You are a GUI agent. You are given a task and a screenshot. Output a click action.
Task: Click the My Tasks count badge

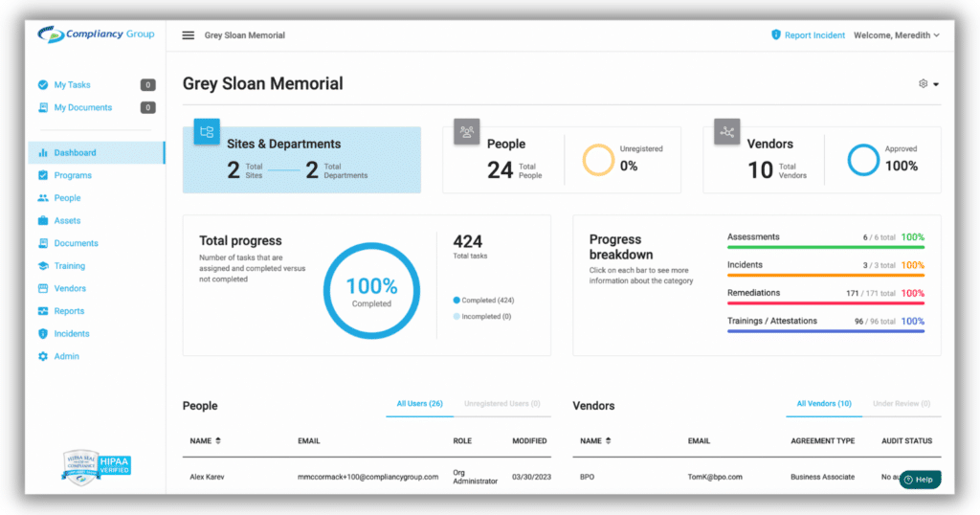[x=147, y=85]
